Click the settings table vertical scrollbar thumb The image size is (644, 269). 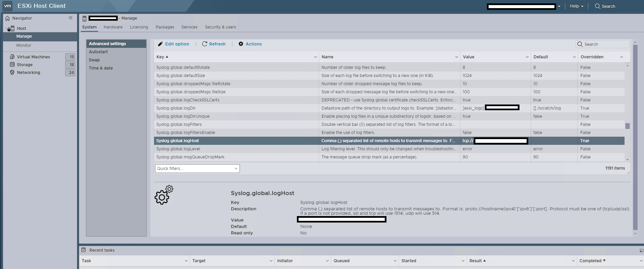click(627, 126)
